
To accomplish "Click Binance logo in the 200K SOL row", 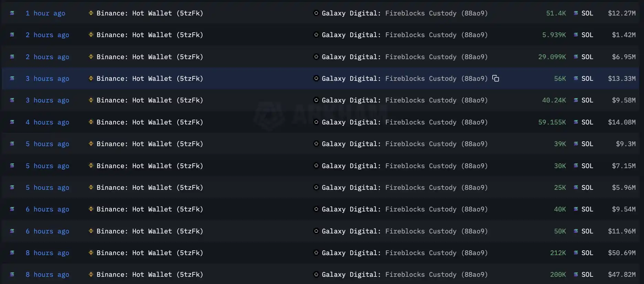I will [91, 274].
